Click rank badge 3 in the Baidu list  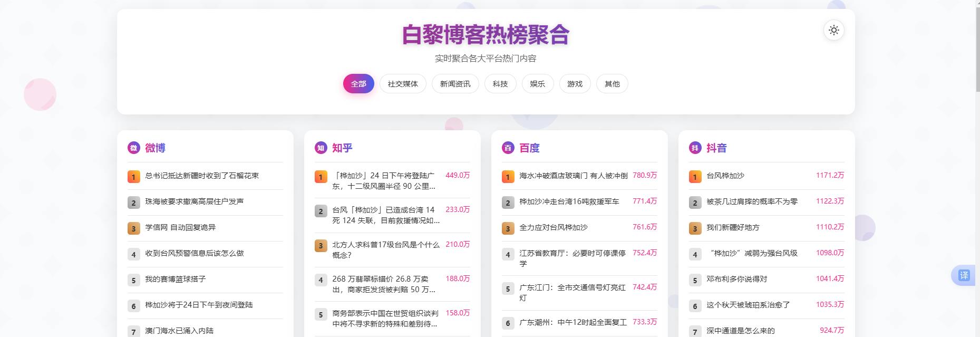click(508, 228)
